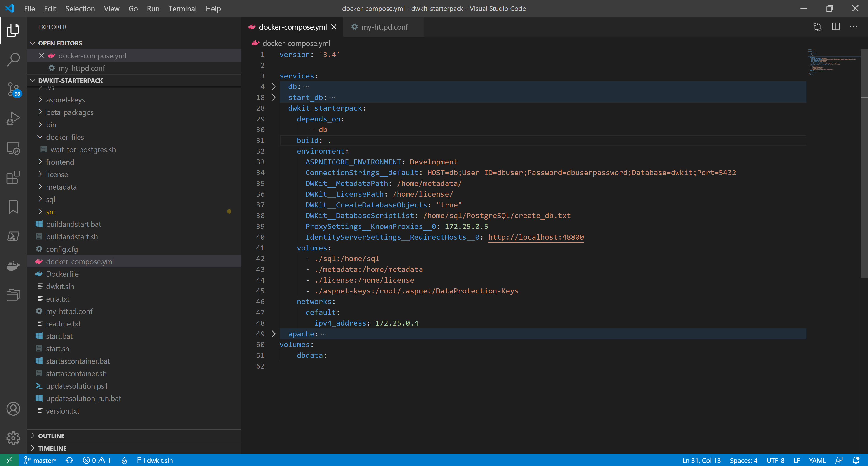The height and width of the screenshot is (466, 868).
Task: Open the Selection menu
Action: 80,8
